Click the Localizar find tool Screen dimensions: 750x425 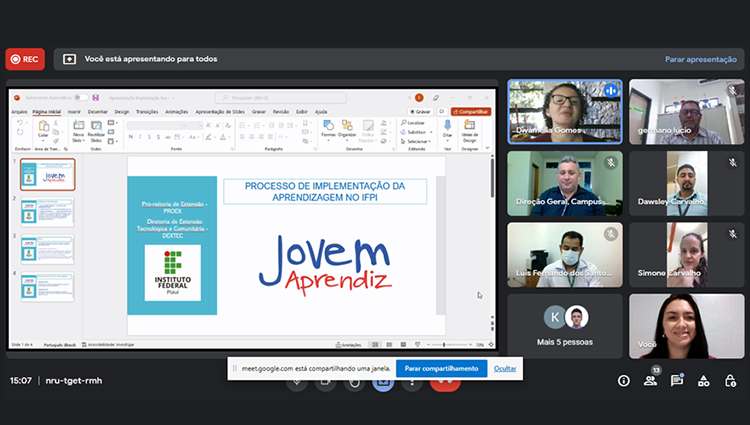pyautogui.click(x=413, y=123)
